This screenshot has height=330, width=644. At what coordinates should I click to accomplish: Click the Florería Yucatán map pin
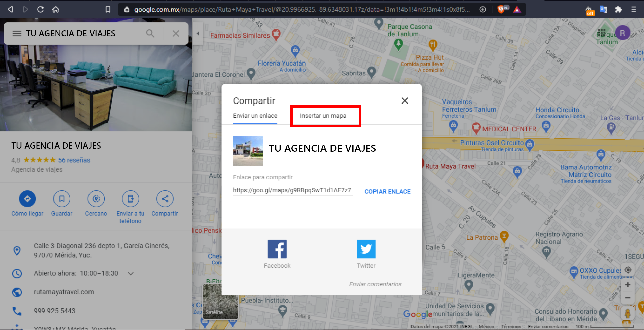[x=295, y=51]
